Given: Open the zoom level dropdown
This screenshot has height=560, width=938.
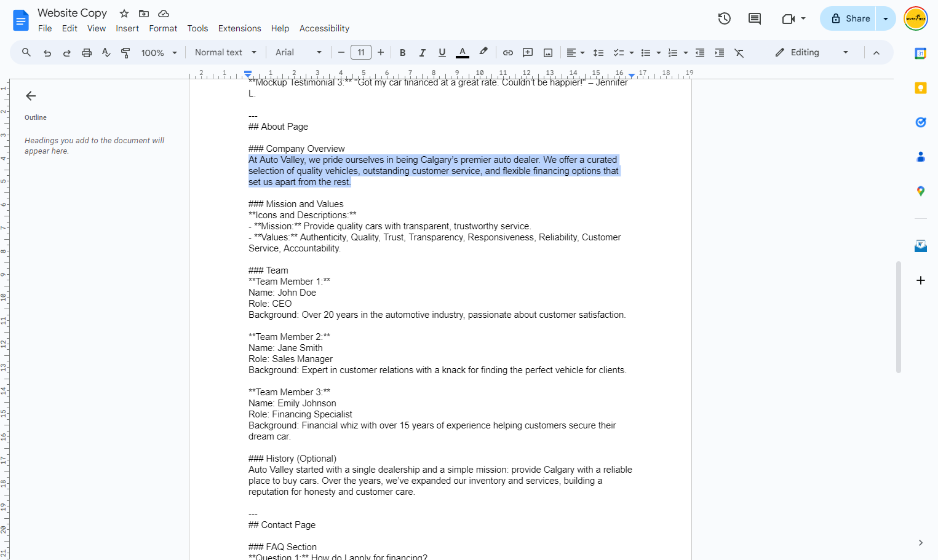Looking at the screenshot, I should point(159,53).
